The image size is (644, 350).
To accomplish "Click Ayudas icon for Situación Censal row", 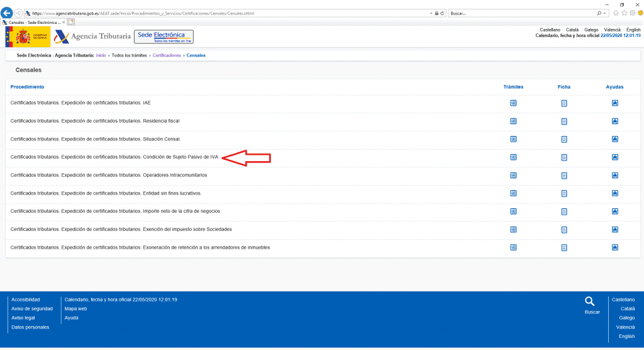I will point(615,139).
